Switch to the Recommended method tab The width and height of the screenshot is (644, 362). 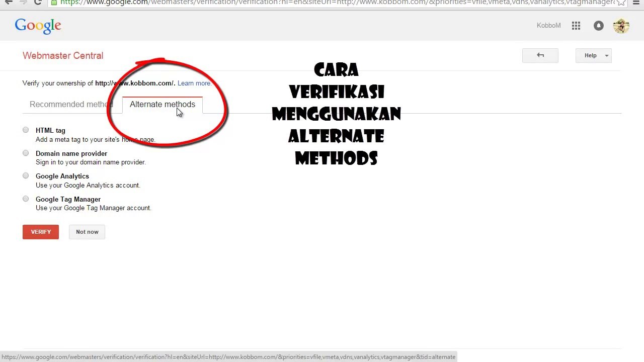coord(71,105)
